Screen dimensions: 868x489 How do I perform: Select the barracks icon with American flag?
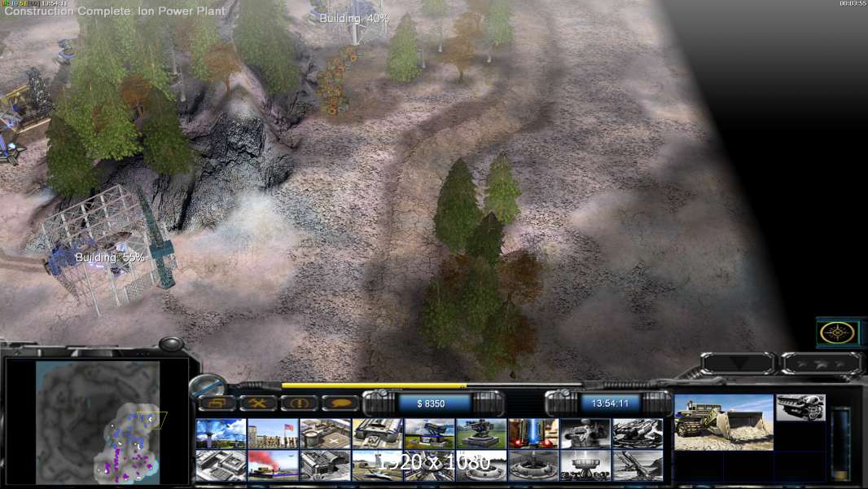click(273, 433)
